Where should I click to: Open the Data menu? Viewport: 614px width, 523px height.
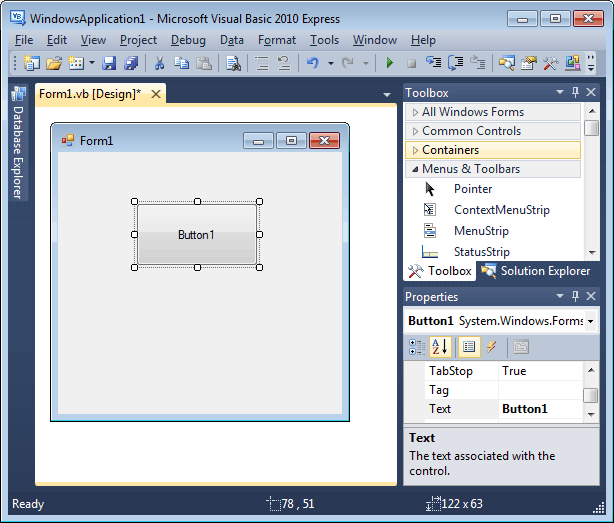pyautogui.click(x=232, y=40)
